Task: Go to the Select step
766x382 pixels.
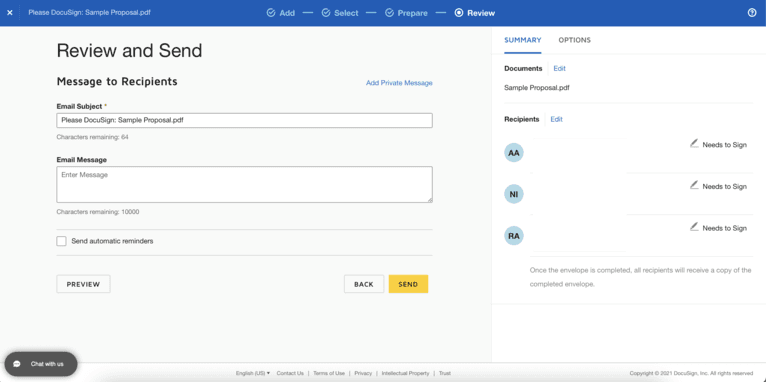Action: pyautogui.click(x=340, y=13)
